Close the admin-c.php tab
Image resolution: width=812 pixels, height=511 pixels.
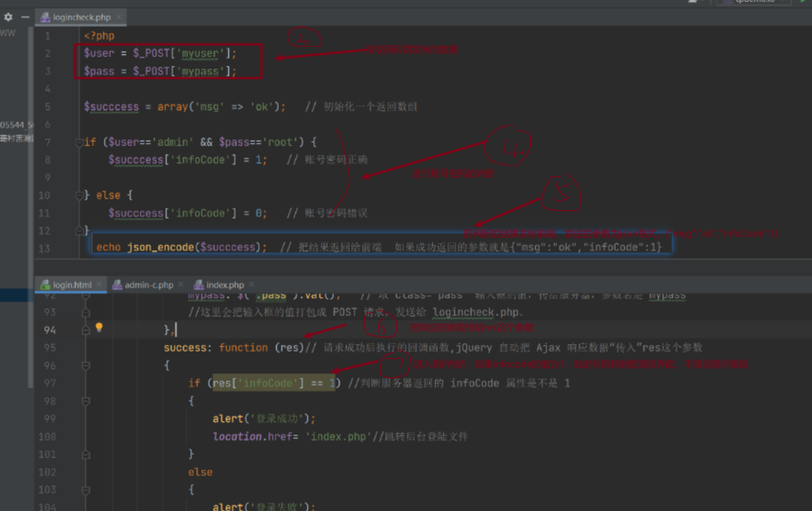[x=181, y=285]
